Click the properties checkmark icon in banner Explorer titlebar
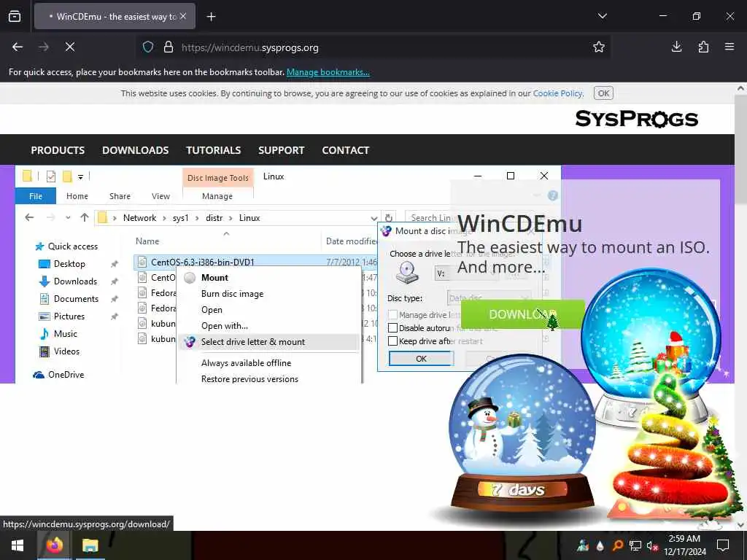Screen dimensions: 747x560 click(x=51, y=176)
